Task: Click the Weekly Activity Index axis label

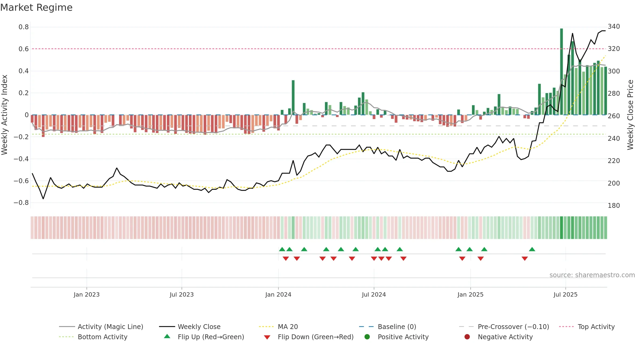Action: pyautogui.click(x=5, y=115)
